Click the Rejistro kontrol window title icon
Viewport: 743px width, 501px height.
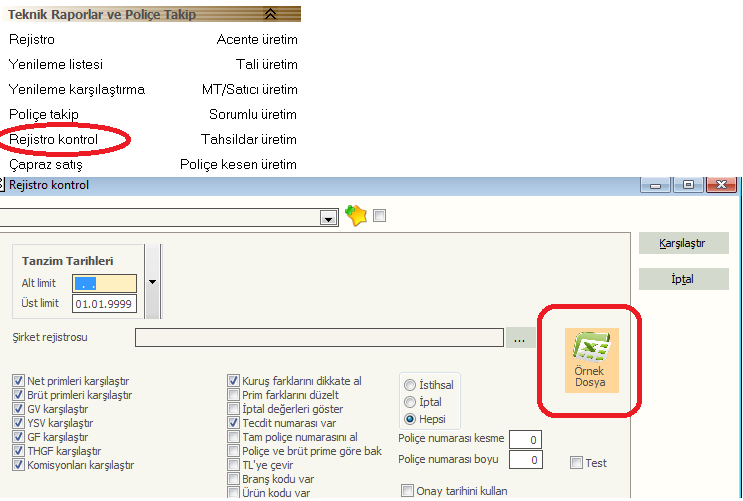pos(3,185)
